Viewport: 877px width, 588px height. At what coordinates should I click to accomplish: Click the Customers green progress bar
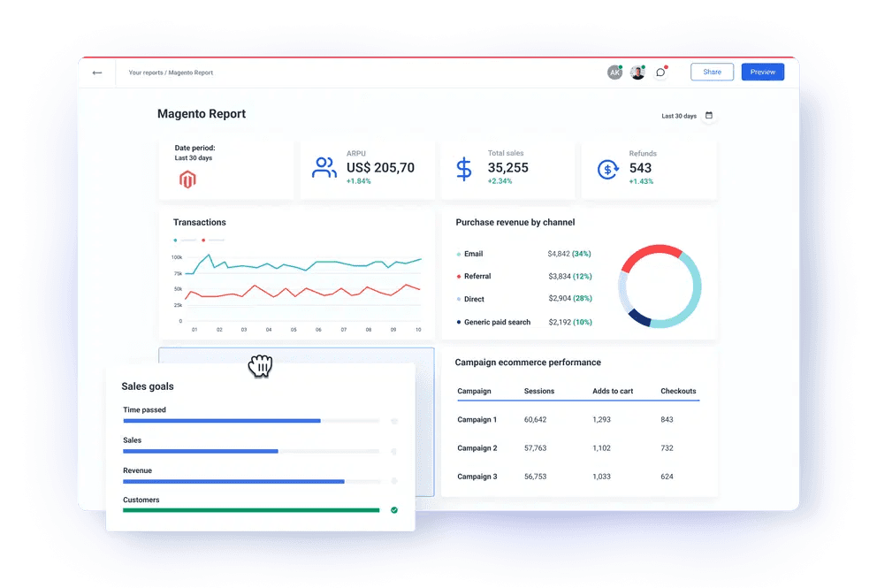tap(251, 510)
